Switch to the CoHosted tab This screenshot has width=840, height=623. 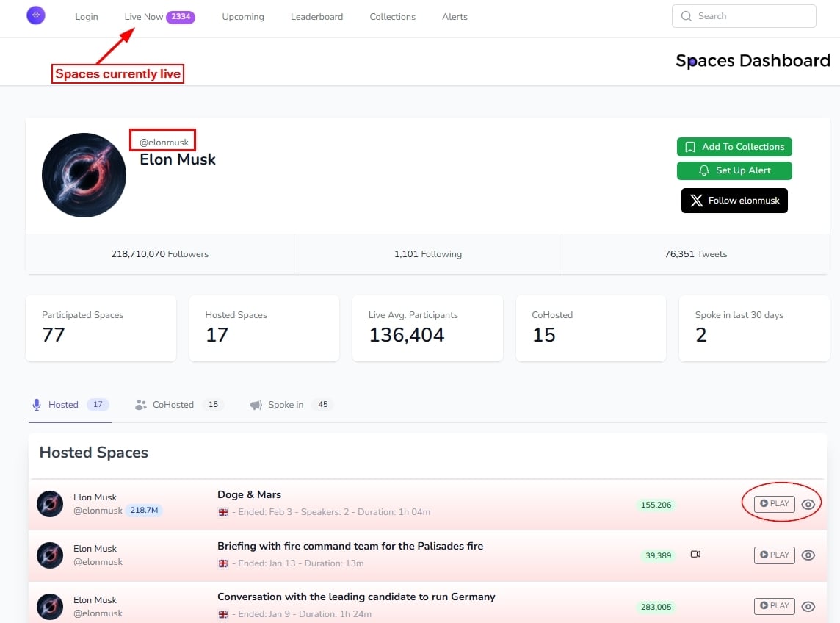[173, 405]
